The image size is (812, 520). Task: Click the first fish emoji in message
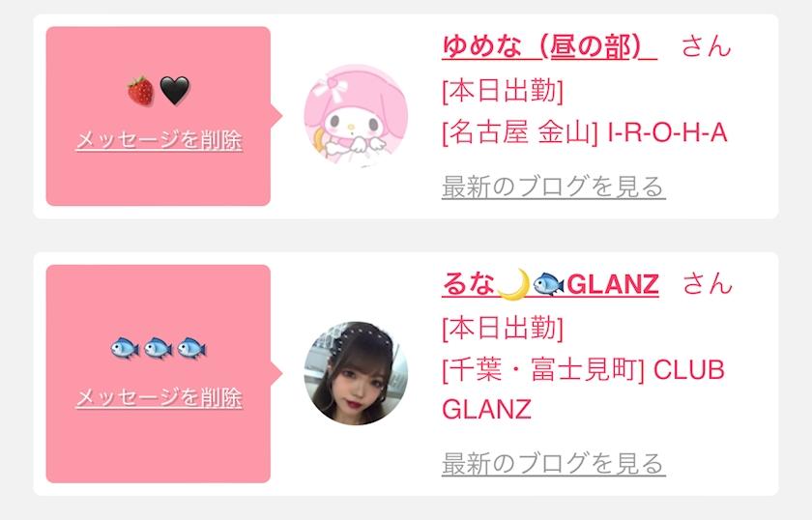click(x=125, y=348)
